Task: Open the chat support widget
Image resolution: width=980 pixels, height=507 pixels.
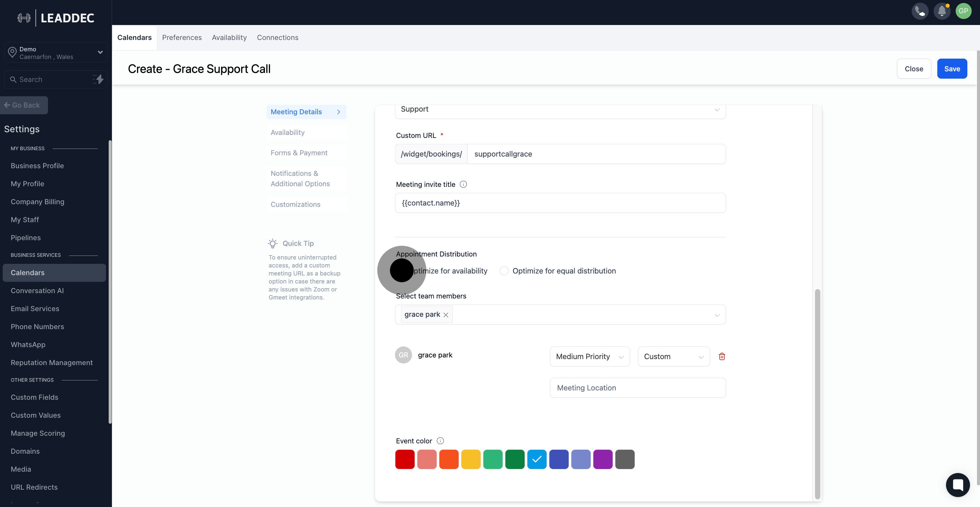Action: coord(958,485)
